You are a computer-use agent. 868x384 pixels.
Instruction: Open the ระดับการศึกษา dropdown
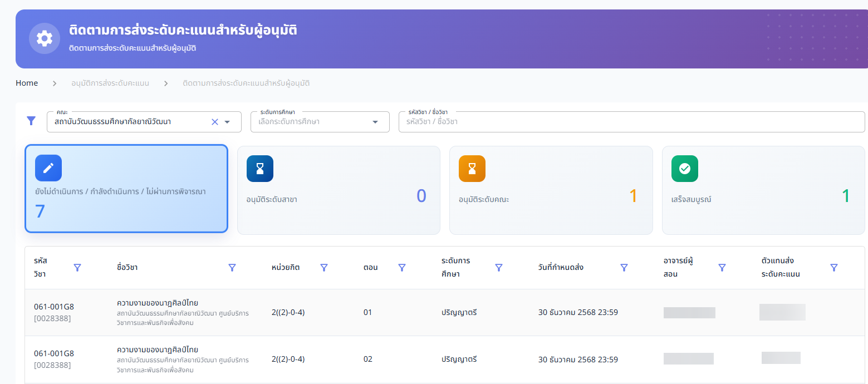point(320,122)
